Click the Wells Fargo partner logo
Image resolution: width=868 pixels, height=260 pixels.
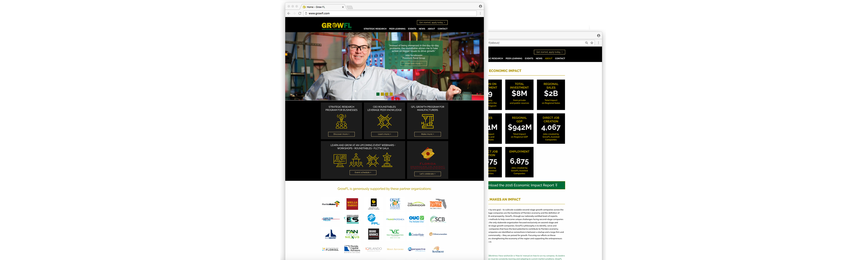point(352,204)
